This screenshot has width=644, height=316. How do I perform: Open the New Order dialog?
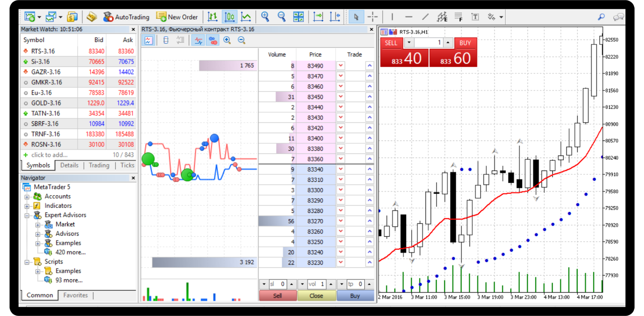177,17
